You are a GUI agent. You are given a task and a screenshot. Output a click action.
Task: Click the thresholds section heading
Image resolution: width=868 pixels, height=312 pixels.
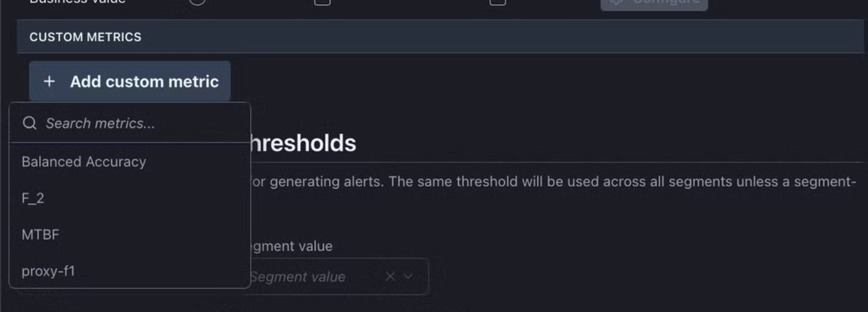[303, 143]
